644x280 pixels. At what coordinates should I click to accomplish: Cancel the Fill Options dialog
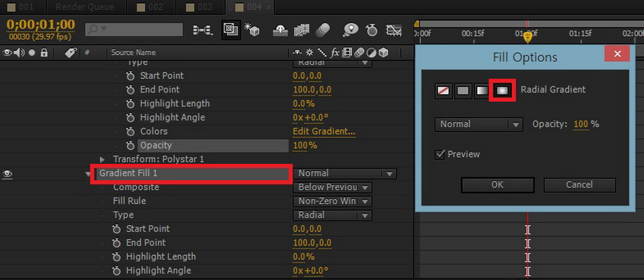[x=579, y=185]
